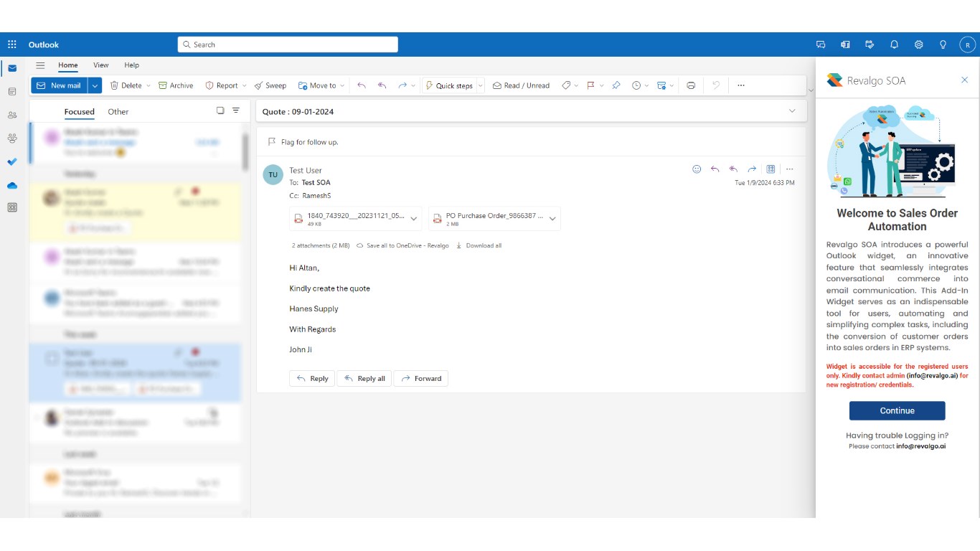980x551 pixels.
Task: Categorize message using tag icon
Action: [566, 85]
